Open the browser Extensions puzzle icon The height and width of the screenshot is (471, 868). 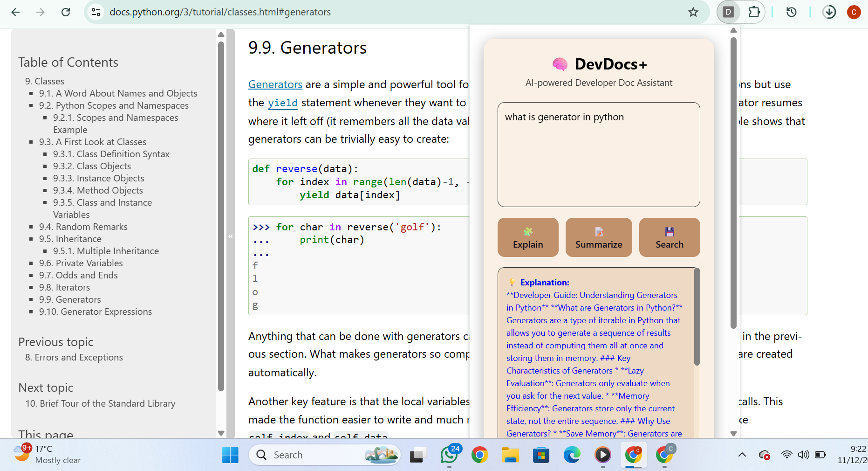point(754,12)
